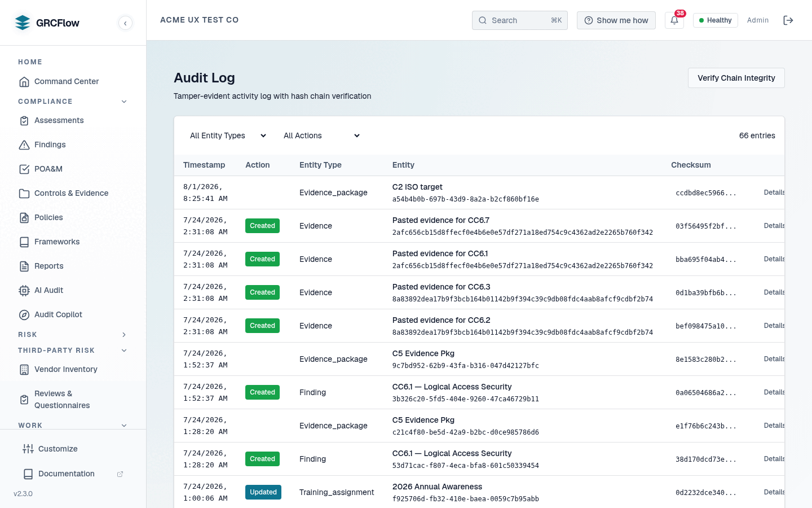Open Controls & Evidence folder icon

(x=24, y=193)
